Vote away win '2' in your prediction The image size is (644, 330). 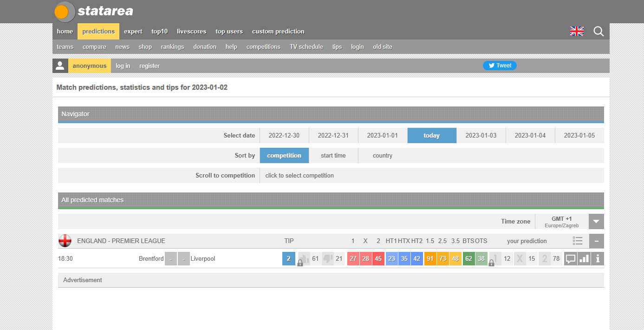544,258
